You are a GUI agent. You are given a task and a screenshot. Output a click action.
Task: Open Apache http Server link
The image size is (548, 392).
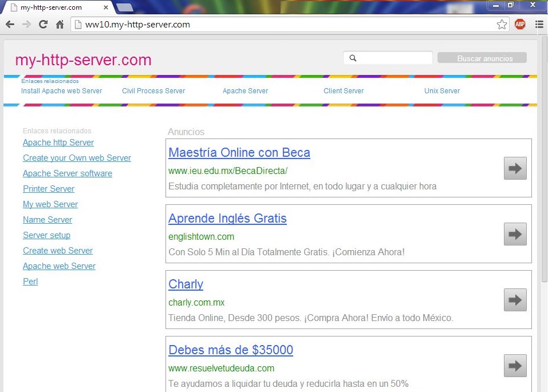[58, 142]
